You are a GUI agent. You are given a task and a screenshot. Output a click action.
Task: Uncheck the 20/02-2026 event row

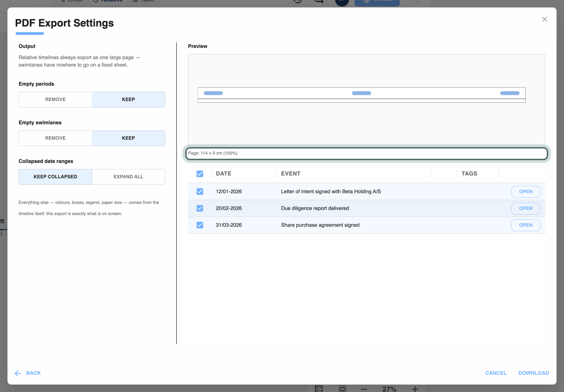200,208
